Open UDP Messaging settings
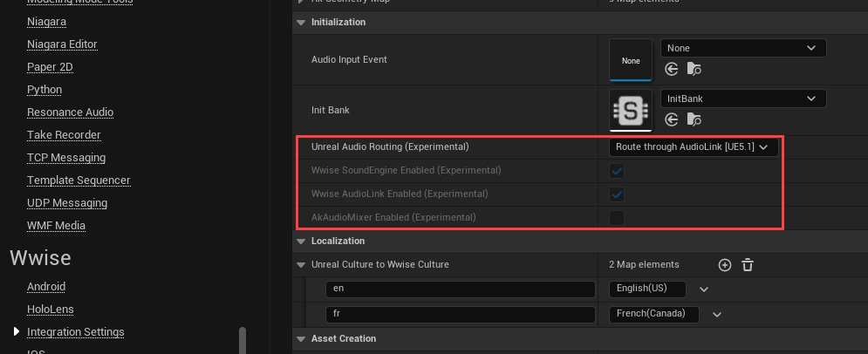The image size is (868, 354). (x=67, y=203)
